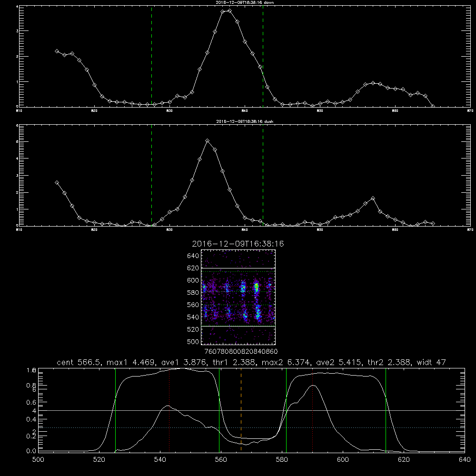476x476 pixels.
Task: Click the peak diamond marker in dusk plot
Action: 208,140
